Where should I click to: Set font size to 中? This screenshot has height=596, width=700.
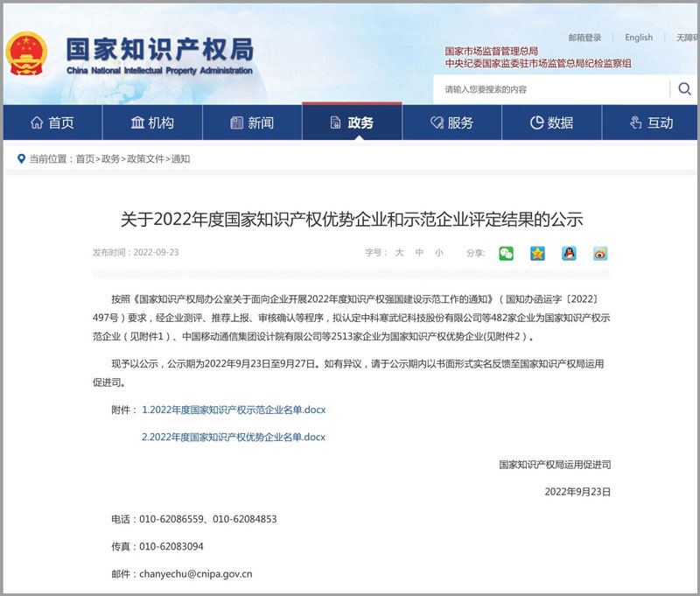(419, 253)
